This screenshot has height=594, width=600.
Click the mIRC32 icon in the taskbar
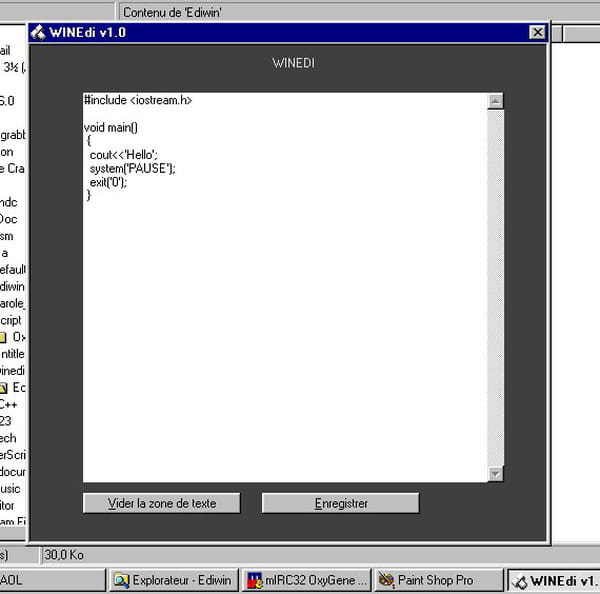(254, 581)
